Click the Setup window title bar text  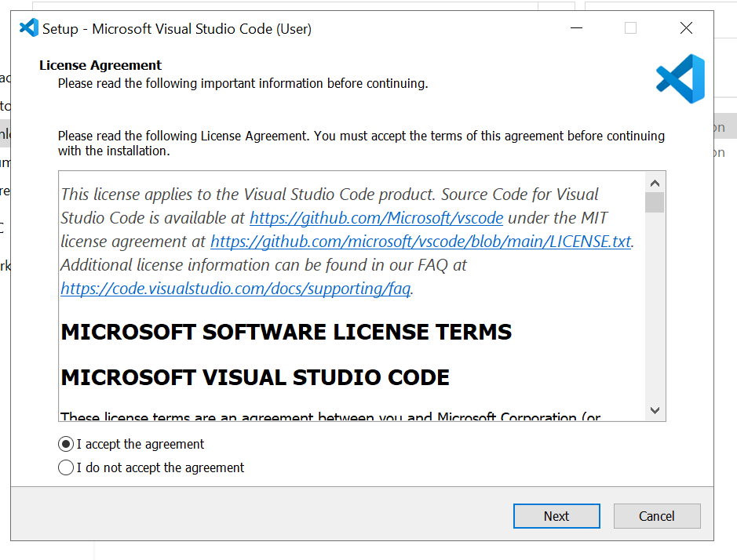point(177,29)
